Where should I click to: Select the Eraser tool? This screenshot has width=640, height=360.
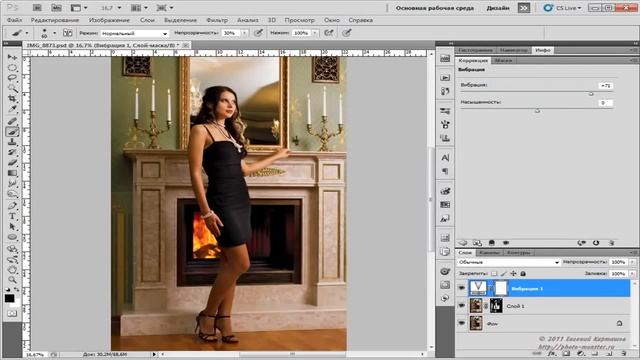tap(12, 163)
